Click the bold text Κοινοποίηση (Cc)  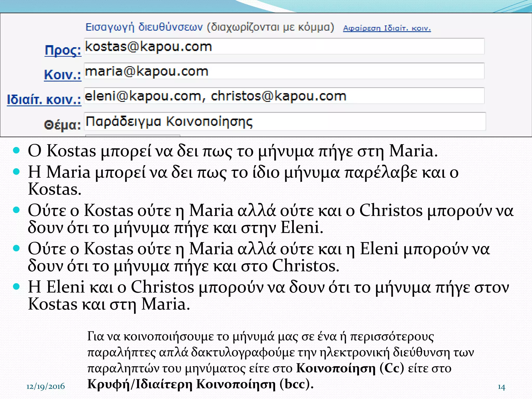[350, 368]
